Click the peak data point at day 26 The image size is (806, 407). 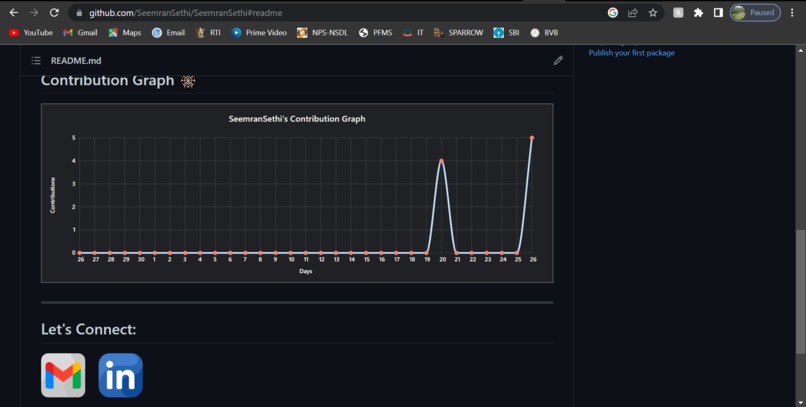pos(532,138)
